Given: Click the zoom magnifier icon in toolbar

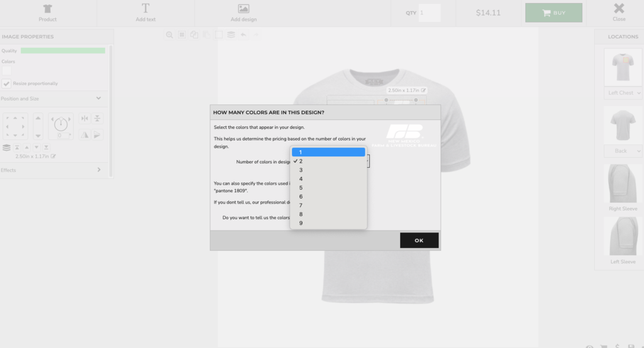Looking at the screenshot, I should [x=169, y=35].
